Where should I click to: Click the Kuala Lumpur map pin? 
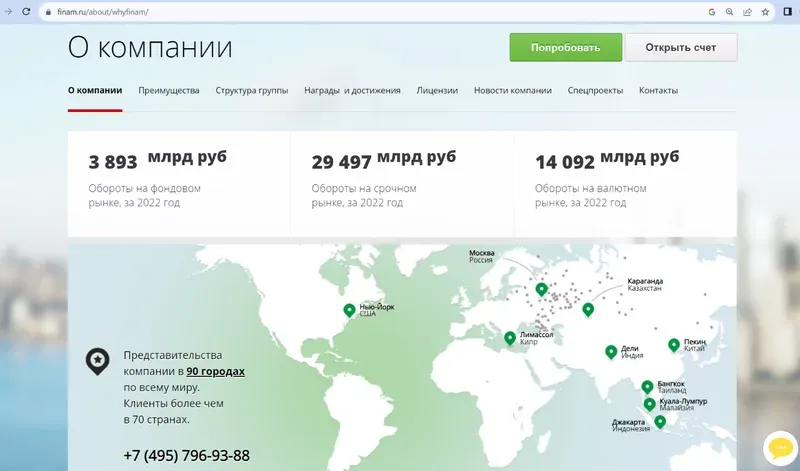[x=649, y=405]
